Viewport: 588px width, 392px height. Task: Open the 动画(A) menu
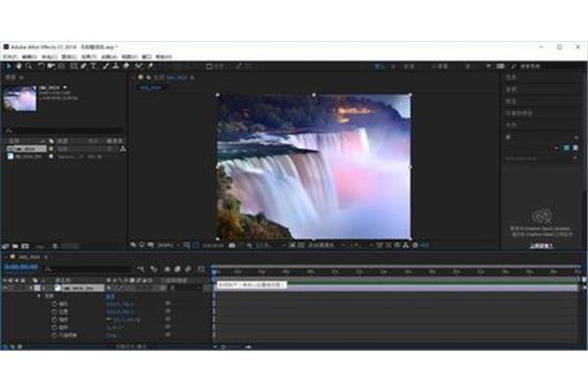point(110,57)
